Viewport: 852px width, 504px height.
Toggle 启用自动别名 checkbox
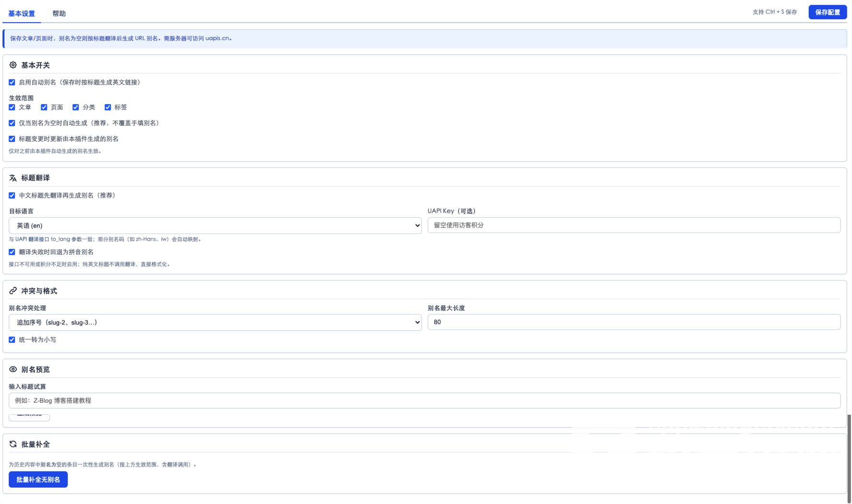click(x=12, y=82)
